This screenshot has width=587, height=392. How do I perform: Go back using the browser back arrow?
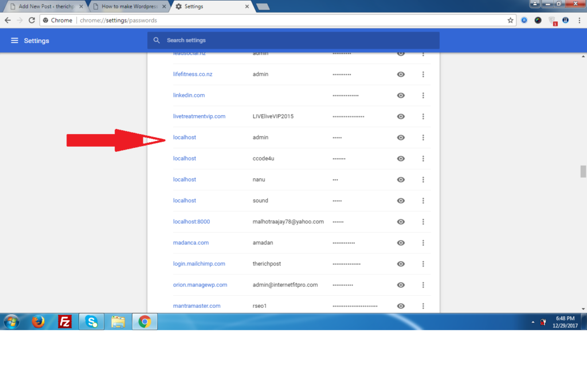[x=8, y=20]
